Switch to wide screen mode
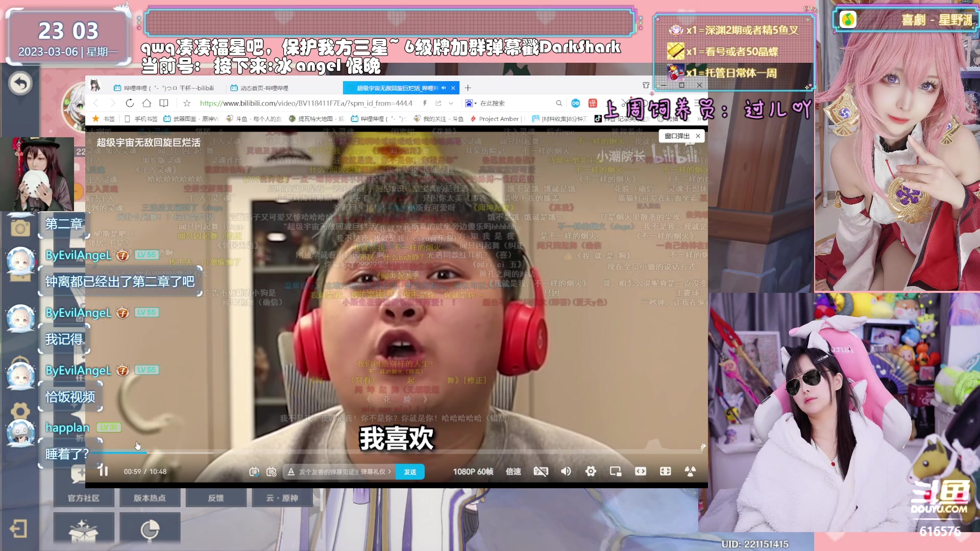 pos(641,471)
